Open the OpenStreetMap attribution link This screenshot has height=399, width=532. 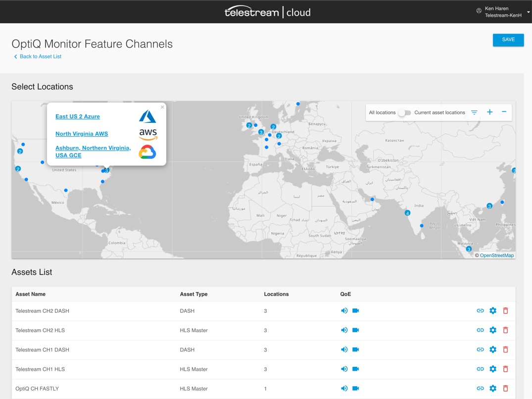tap(497, 255)
